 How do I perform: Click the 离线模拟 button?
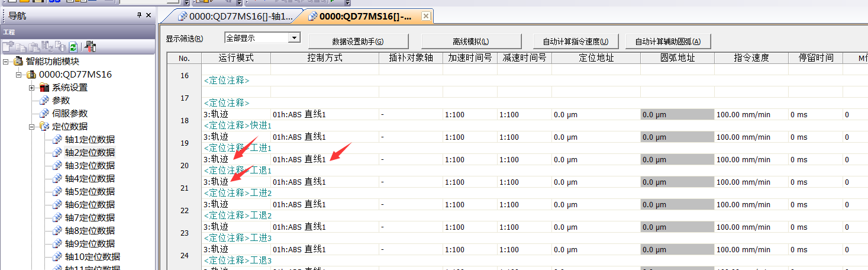[x=471, y=41]
